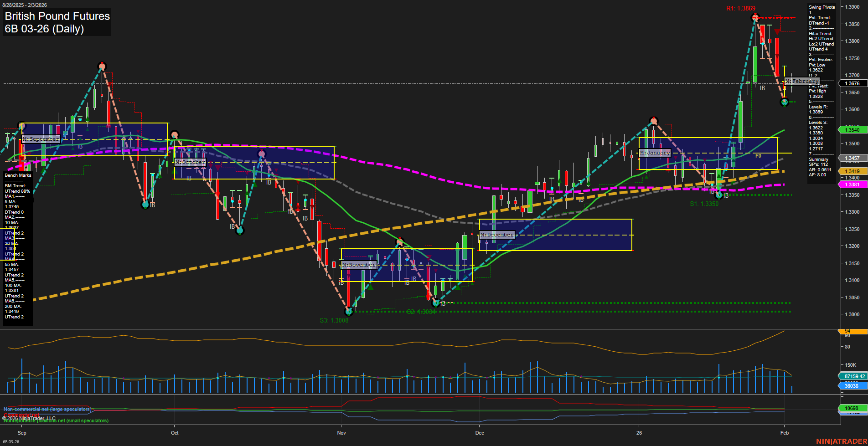This screenshot has width=868, height=446.
Task: Toggle Non-commercial net (large speculators) visibility
Action: [47, 409]
